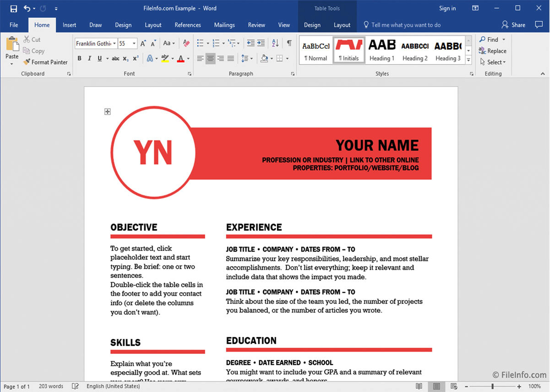This screenshot has width=550, height=392.
Task: Click the Sign in link
Action: pos(447,8)
